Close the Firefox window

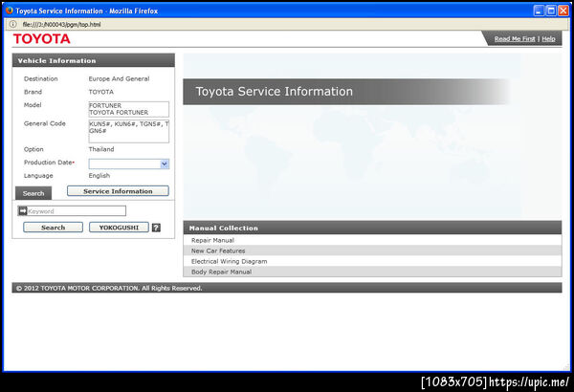(563, 11)
